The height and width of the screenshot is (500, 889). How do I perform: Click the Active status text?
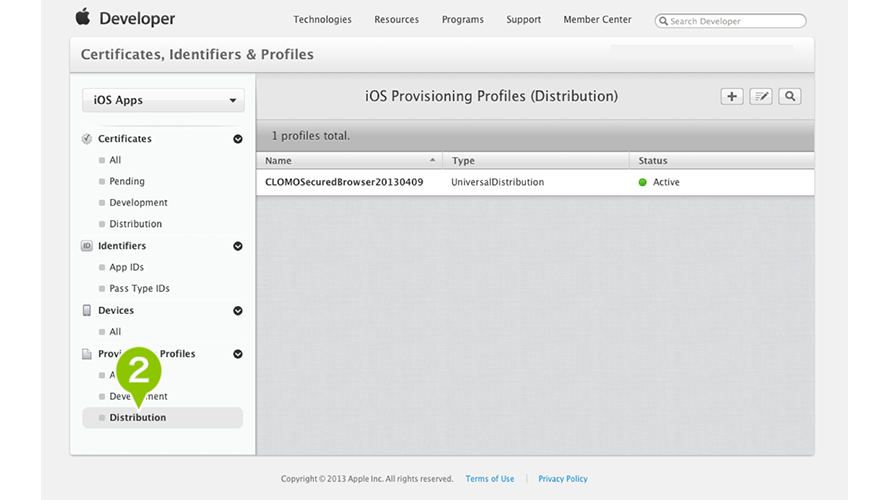[666, 182]
